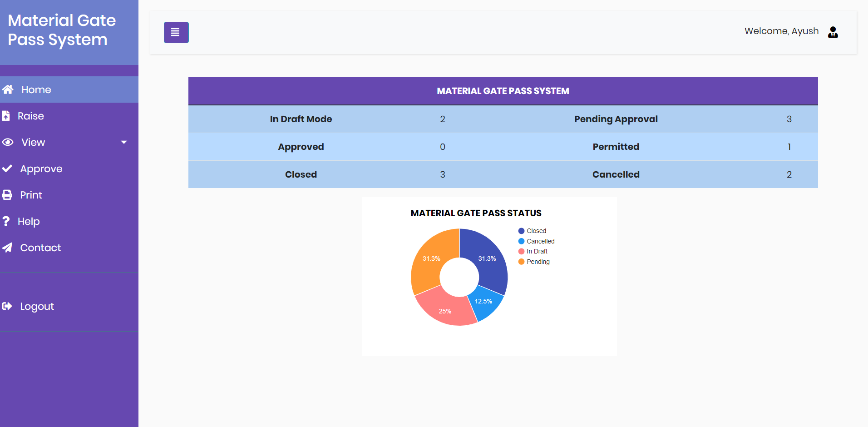Click the Home icon in sidebar
Image resolution: width=868 pixels, height=427 pixels.
(x=8, y=89)
